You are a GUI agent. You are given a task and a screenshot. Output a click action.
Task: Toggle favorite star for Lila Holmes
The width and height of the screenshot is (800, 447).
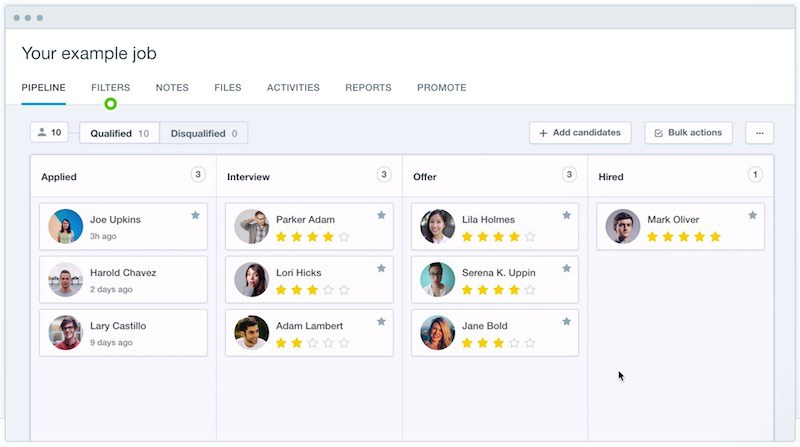[x=567, y=215]
